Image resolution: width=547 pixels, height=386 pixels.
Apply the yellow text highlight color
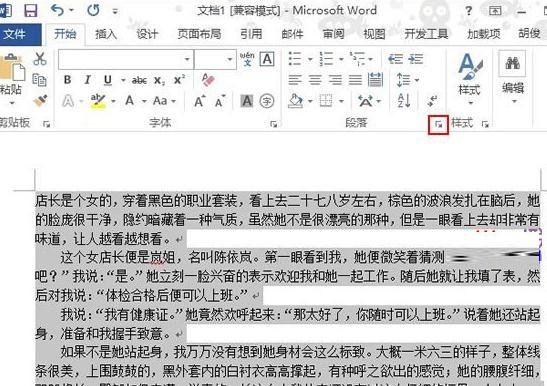tap(98, 101)
